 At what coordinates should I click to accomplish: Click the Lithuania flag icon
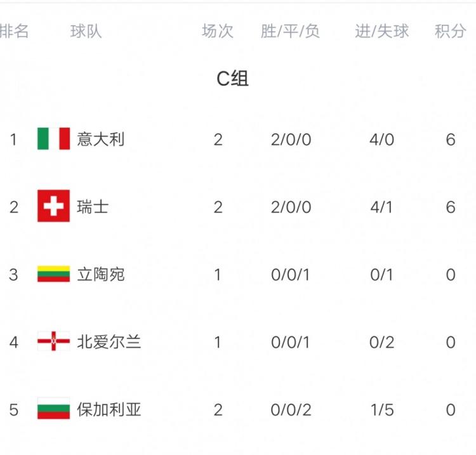53,274
